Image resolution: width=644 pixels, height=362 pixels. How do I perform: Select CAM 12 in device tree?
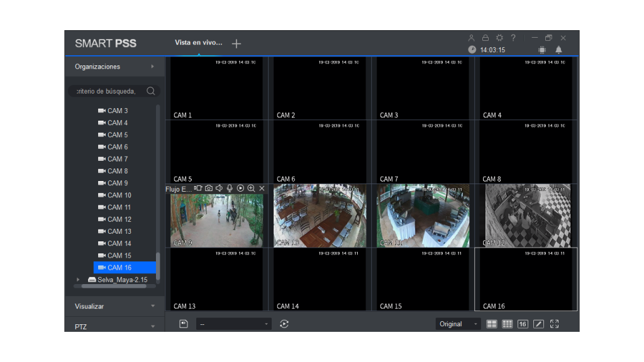coord(114,219)
